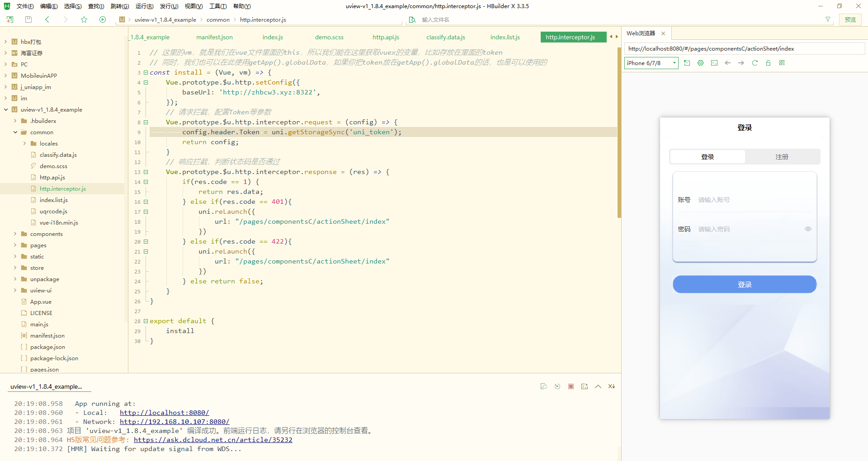
Task: Go forward with the toolbar right arrow
Action: (x=65, y=19)
